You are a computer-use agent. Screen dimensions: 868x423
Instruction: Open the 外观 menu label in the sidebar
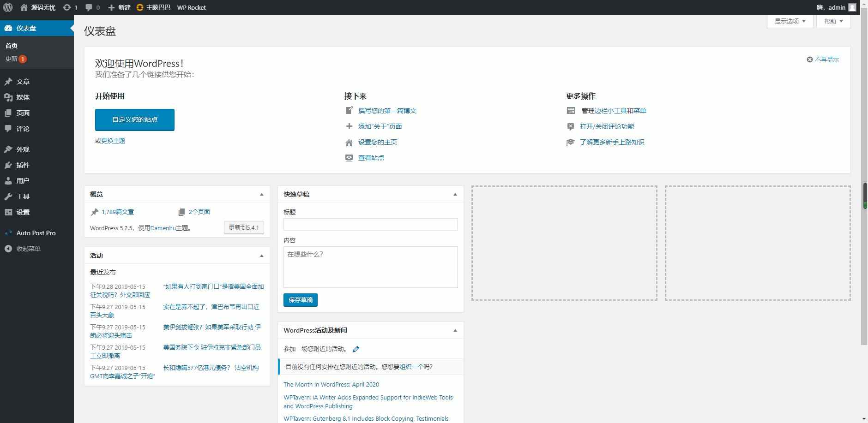point(23,149)
